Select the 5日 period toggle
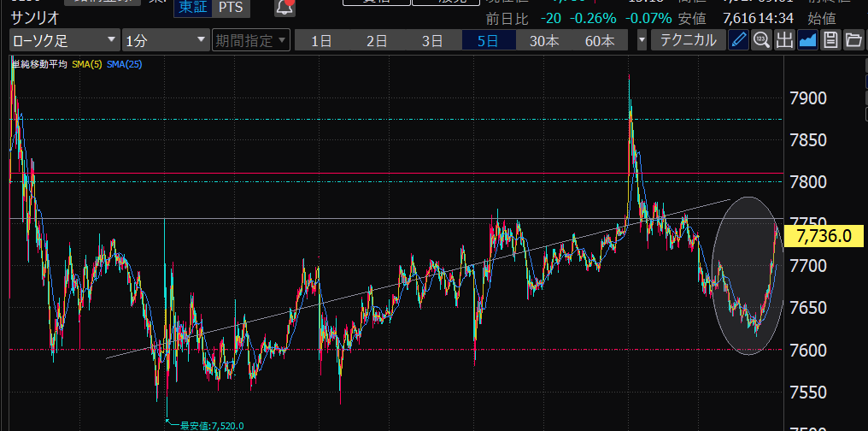Image resolution: width=868 pixels, height=431 pixels. point(489,40)
